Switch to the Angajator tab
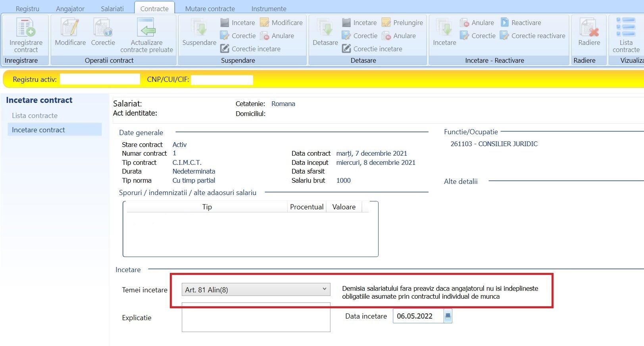The width and height of the screenshot is (644, 346). pyautogui.click(x=70, y=8)
